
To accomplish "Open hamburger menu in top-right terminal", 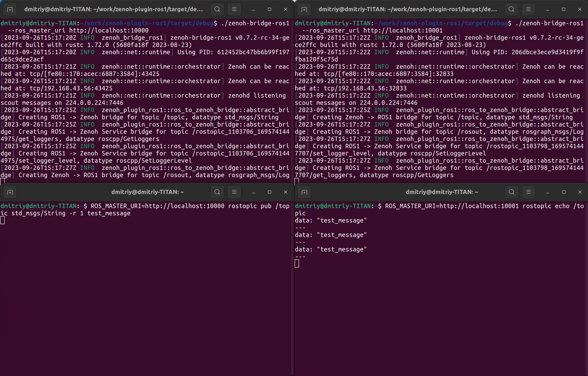I will click(528, 9).
